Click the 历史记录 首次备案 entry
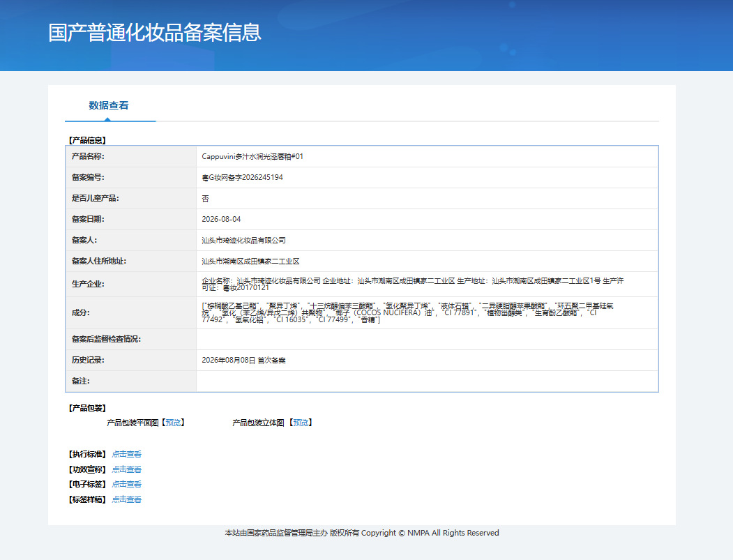This screenshot has width=733, height=560. (243, 361)
